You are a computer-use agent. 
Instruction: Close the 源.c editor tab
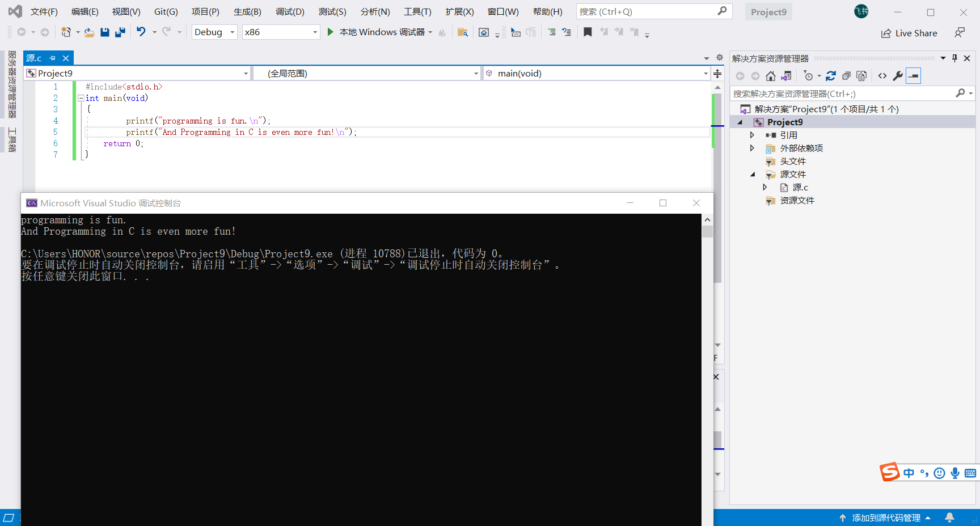pos(66,58)
